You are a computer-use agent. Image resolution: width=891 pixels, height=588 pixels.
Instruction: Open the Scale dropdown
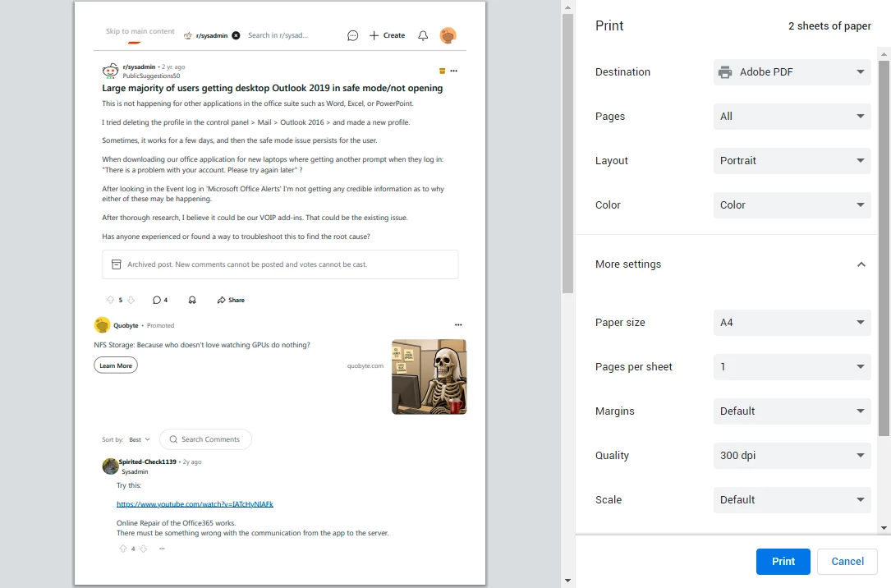(x=792, y=500)
